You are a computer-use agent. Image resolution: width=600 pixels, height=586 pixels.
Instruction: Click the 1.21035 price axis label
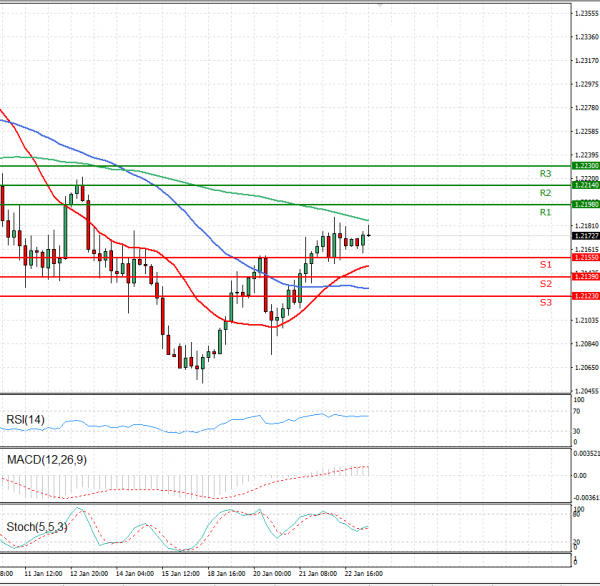click(x=587, y=320)
